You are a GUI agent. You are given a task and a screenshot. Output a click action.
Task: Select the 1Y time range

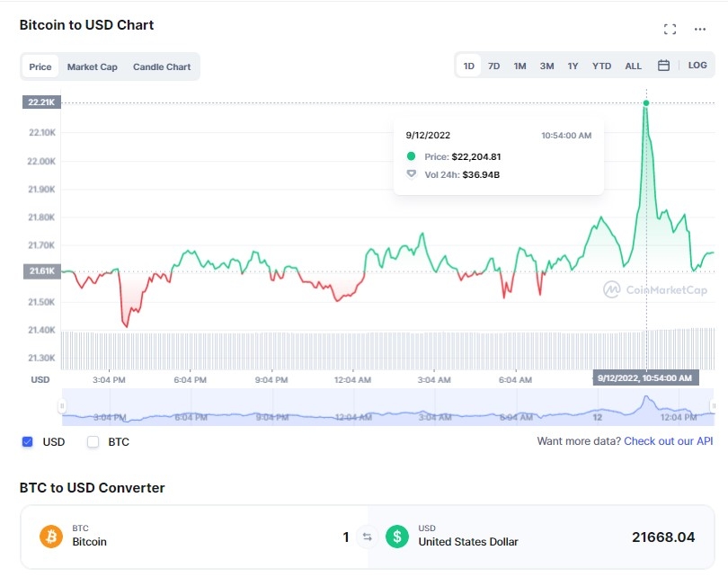(x=573, y=66)
